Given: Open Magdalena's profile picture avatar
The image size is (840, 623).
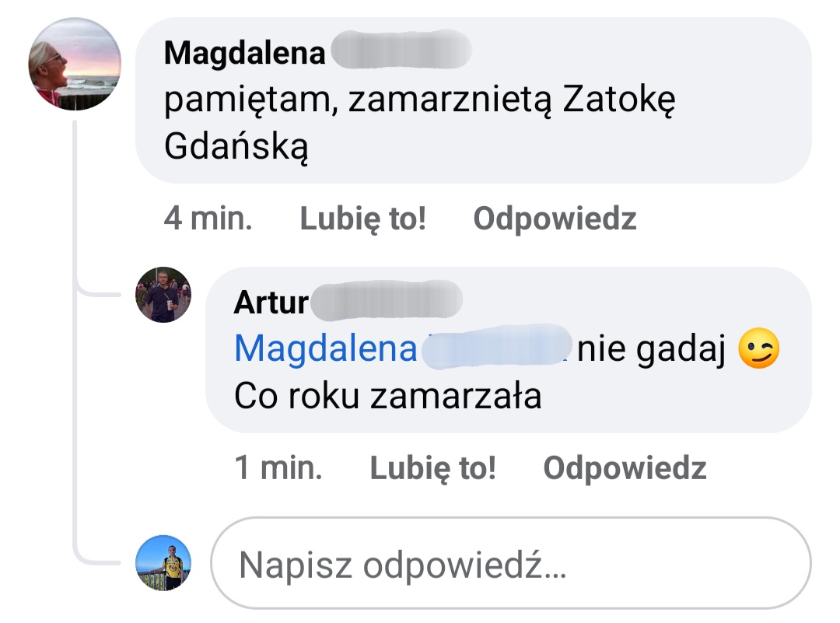Looking at the screenshot, I should pyautogui.click(x=75, y=64).
